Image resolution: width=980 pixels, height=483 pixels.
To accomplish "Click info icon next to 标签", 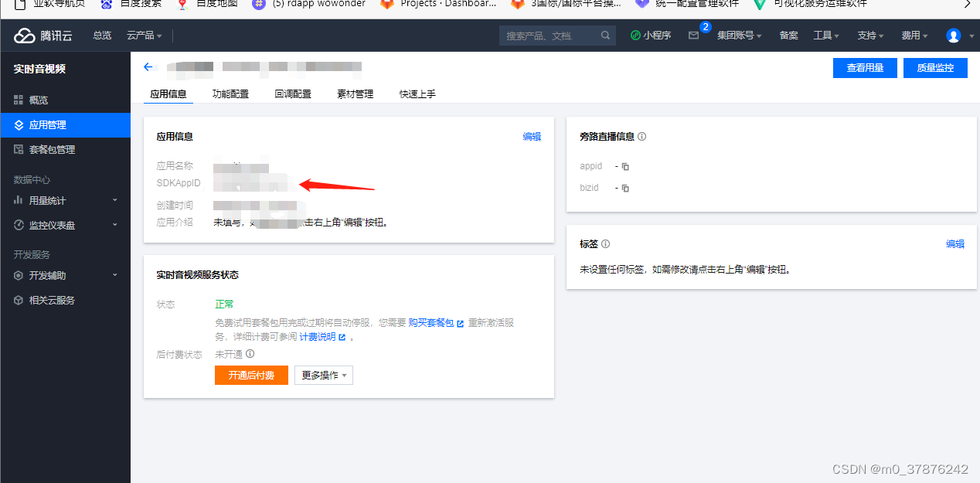I will click(605, 243).
